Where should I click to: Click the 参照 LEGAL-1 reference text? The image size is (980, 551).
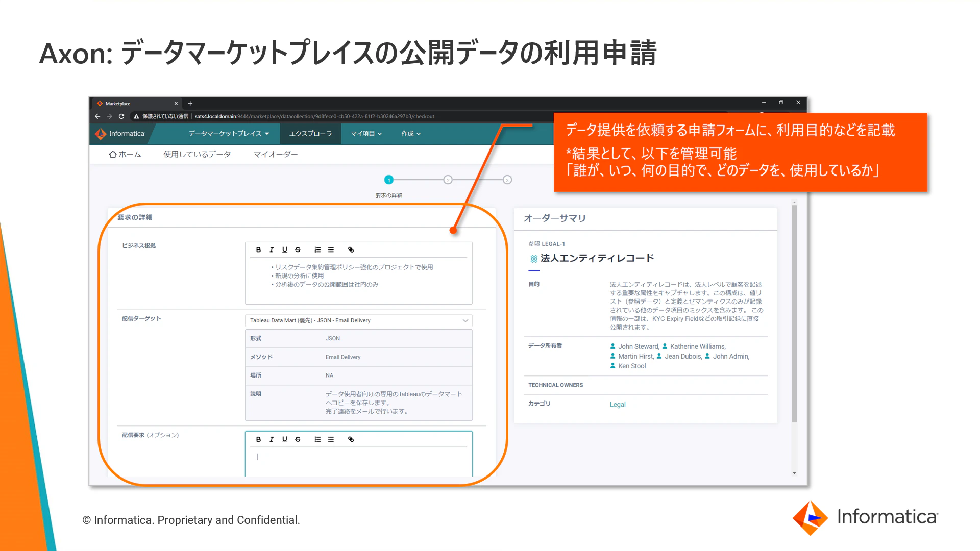pyautogui.click(x=547, y=244)
